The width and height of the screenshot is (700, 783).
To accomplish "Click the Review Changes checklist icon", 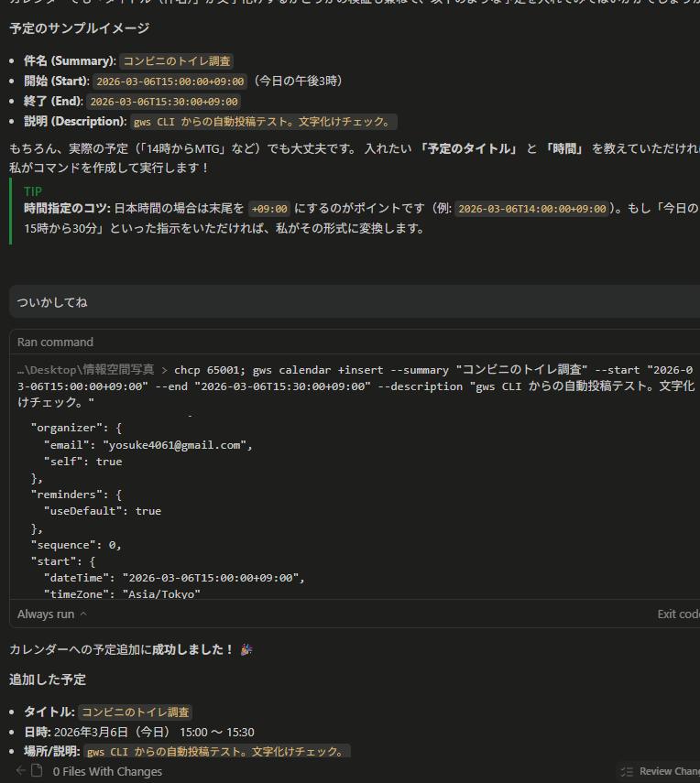I will pos(626,771).
